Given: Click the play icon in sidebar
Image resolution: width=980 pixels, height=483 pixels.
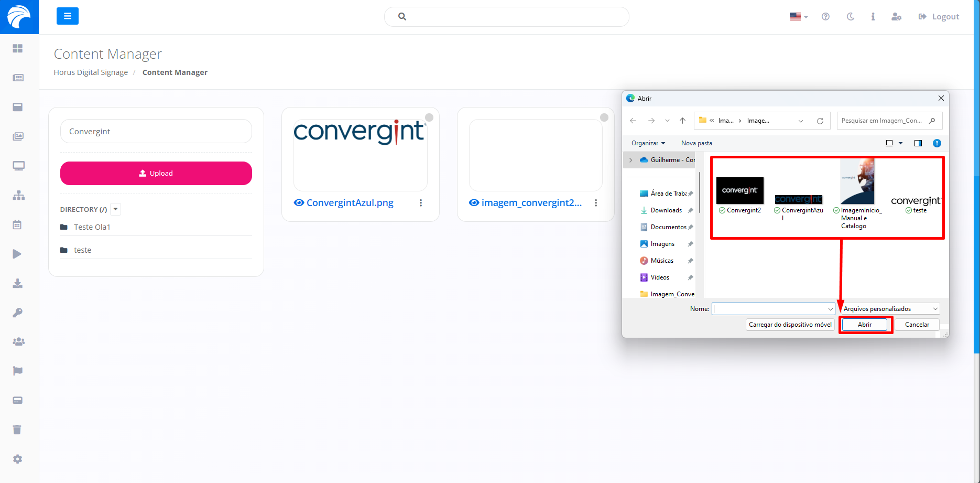Looking at the screenshot, I should pyautogui.click(x=17, y=254).
